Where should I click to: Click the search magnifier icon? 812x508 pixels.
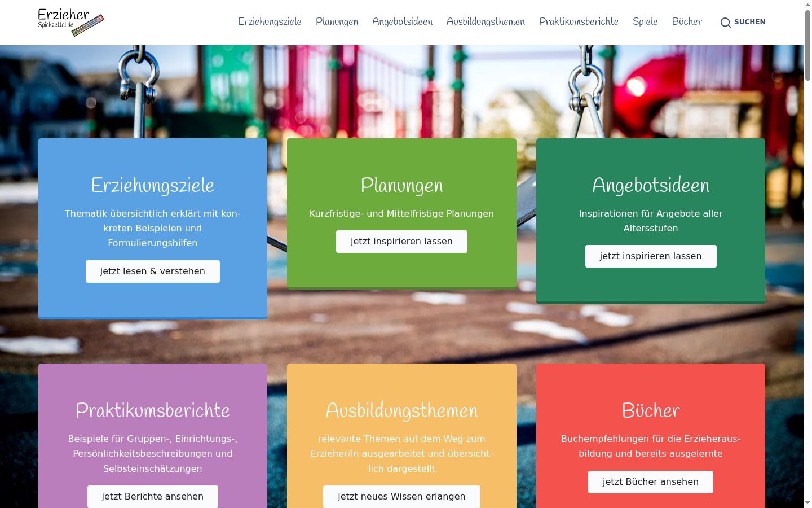[726, 23]
